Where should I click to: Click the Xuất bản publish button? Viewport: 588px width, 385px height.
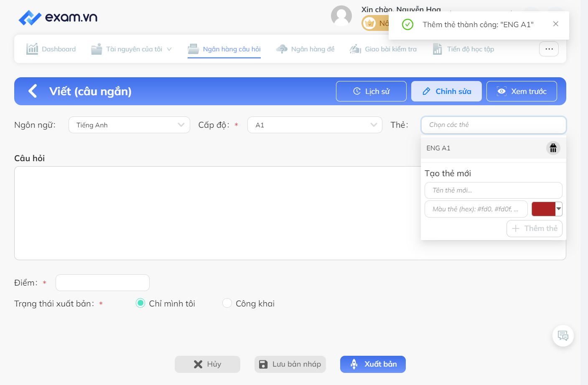[373, 364]
